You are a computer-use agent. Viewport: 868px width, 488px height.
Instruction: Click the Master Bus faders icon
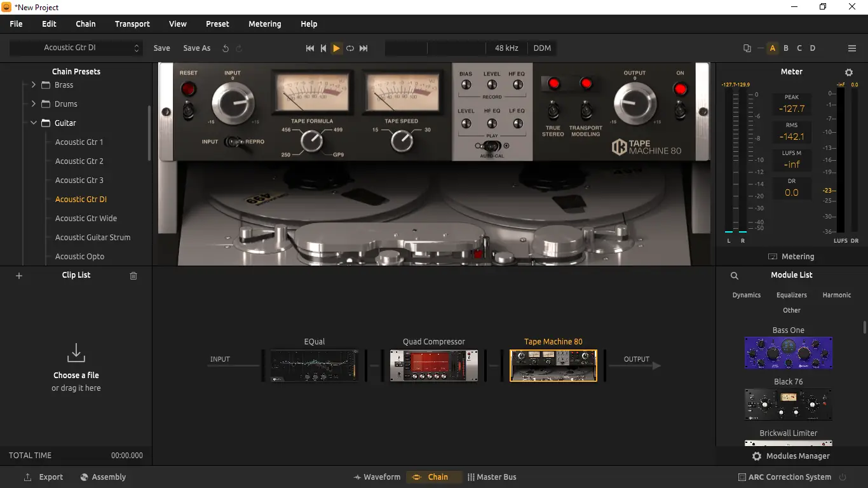tap(471, 477)
